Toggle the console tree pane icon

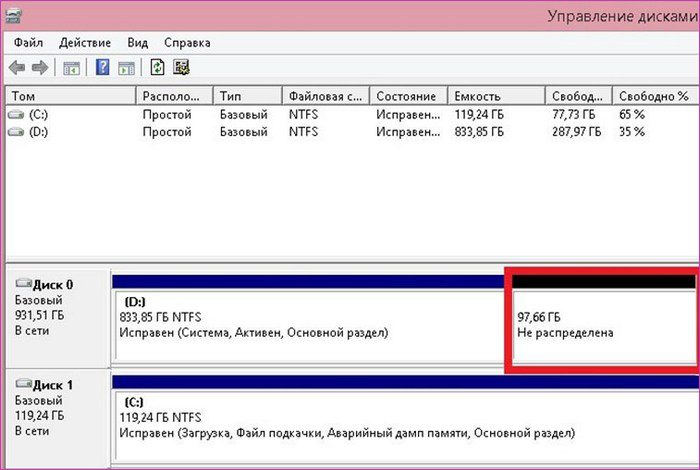pos(71,68)
